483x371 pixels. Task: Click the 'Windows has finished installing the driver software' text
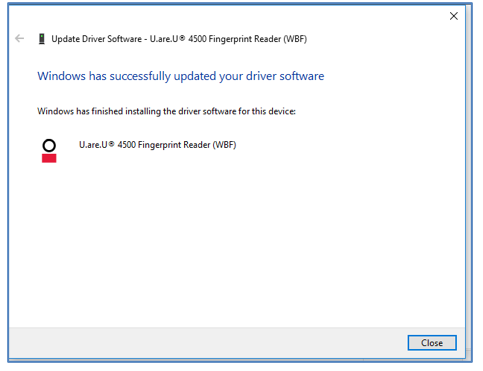tap(166, 111)
